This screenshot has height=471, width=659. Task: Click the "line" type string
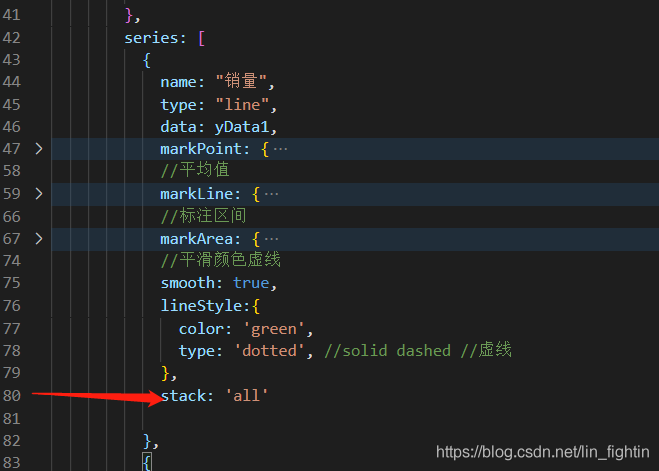242,105
